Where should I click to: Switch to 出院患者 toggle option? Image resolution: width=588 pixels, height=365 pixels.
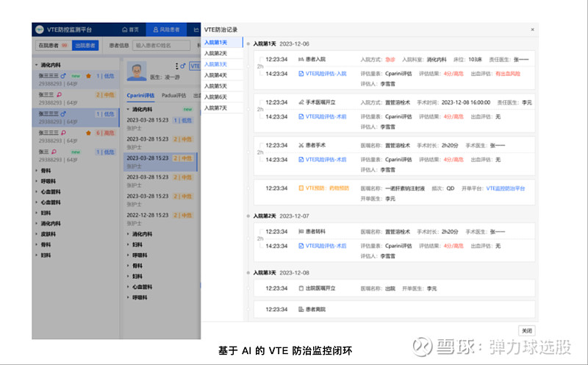pyautogui.click(x=85, y=46)
